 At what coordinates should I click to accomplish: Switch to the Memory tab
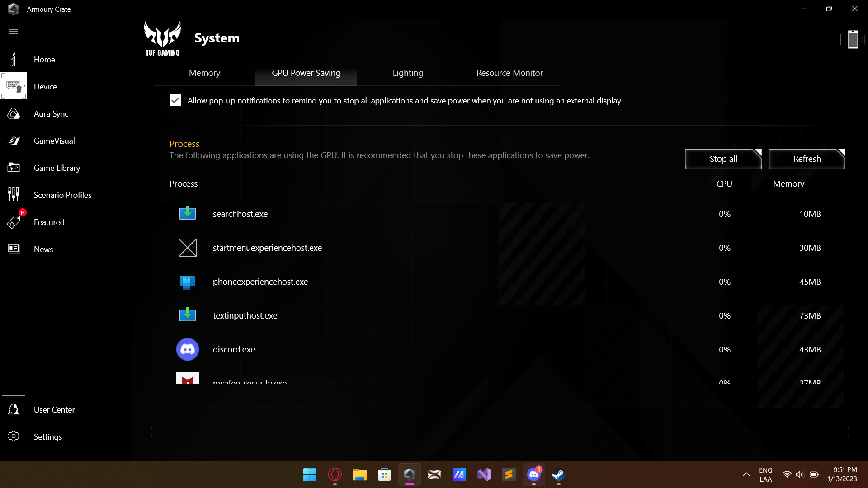[x=204, y=73]
